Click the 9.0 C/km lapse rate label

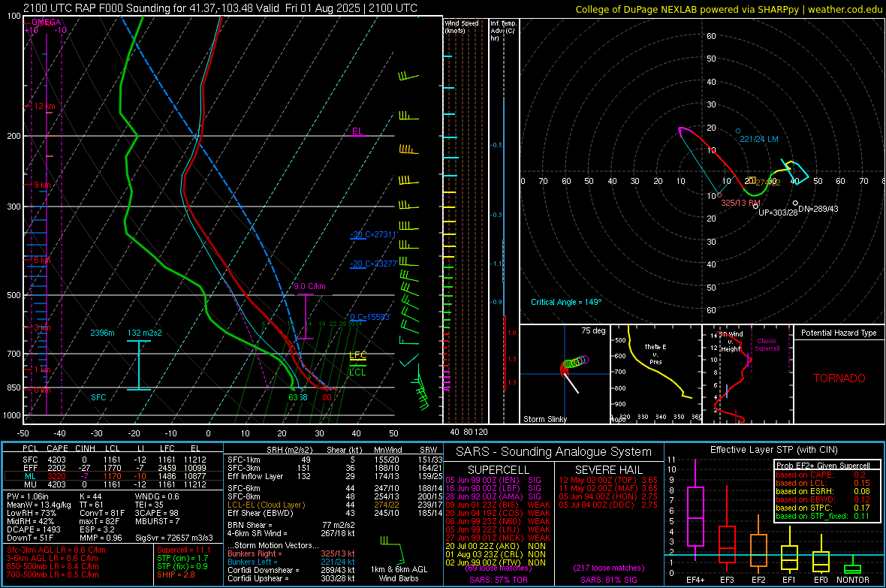[309, 286]
